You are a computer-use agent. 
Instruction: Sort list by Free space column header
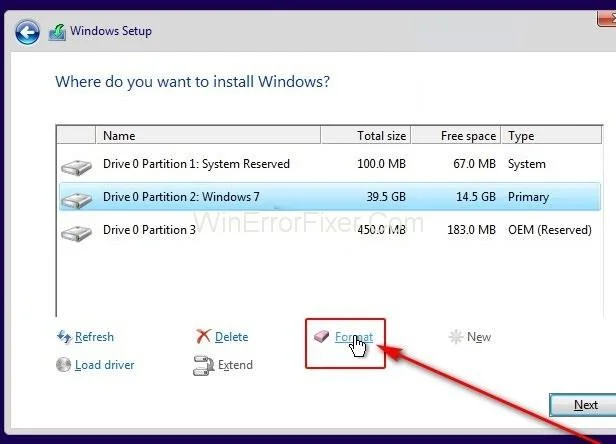456,136
